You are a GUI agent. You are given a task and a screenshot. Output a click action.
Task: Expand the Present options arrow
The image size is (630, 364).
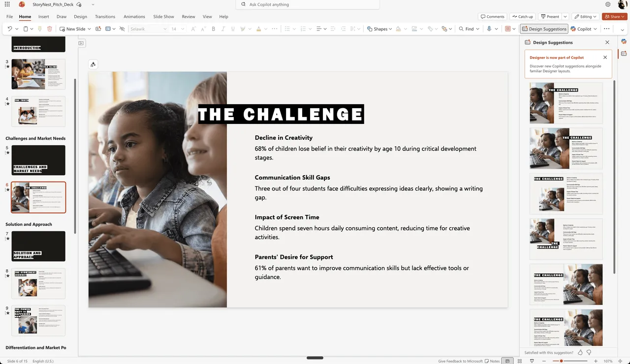(x=566, y=17)
